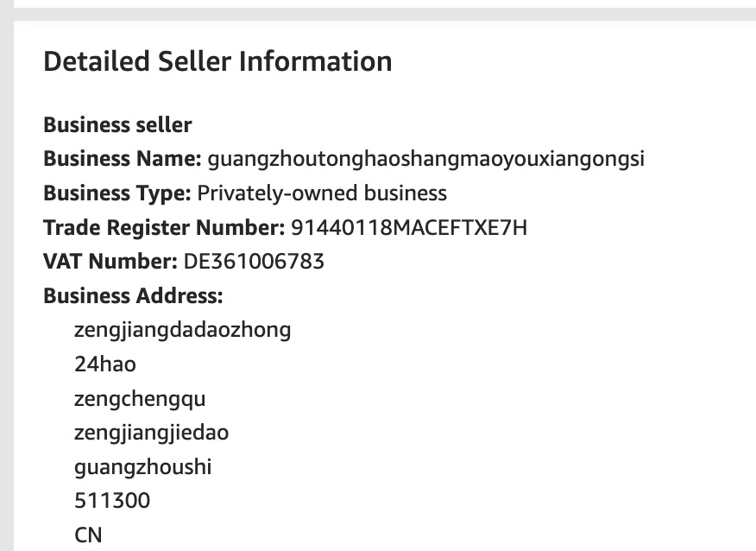Click the gray band above the seller card
This screenshot has height=551, width=756.
(x=378, y=14)
